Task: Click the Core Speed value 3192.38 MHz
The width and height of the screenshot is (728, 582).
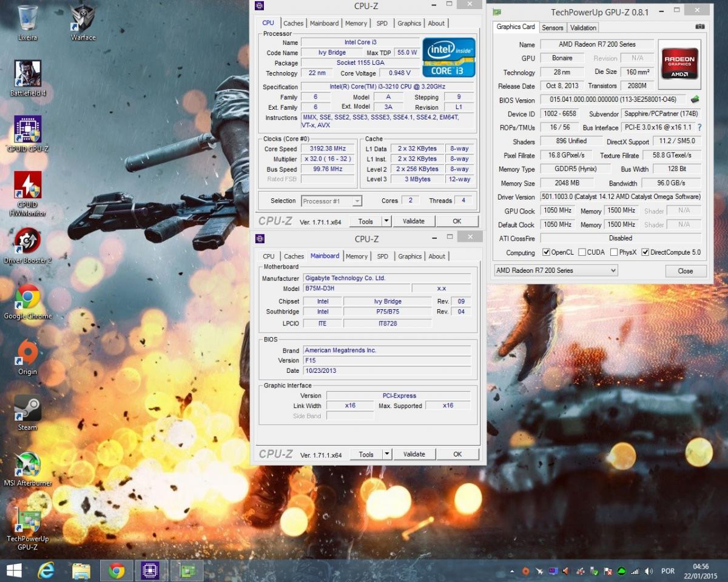Action: pos(328,149)
